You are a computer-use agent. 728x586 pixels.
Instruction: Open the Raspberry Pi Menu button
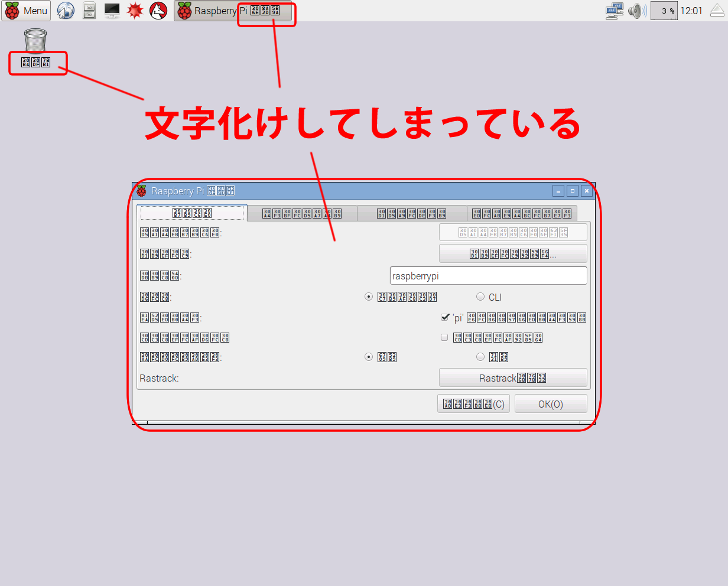26,11
